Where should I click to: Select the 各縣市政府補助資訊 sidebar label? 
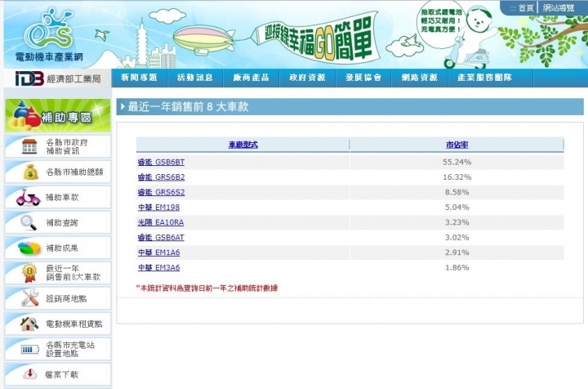pos(67,146)
